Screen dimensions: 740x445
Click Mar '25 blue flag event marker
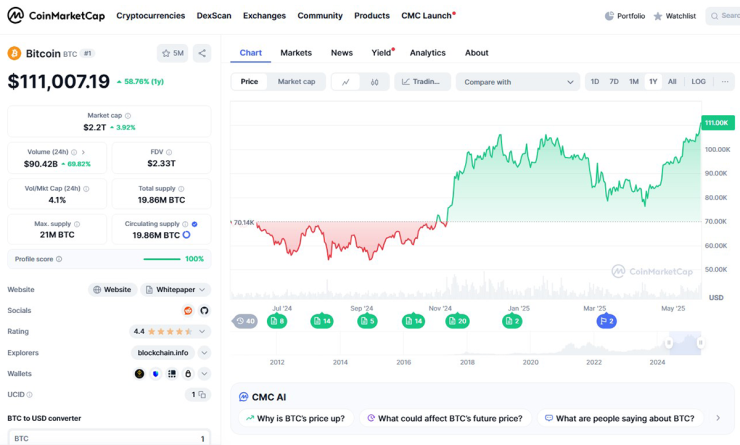(x=606, y=321)
